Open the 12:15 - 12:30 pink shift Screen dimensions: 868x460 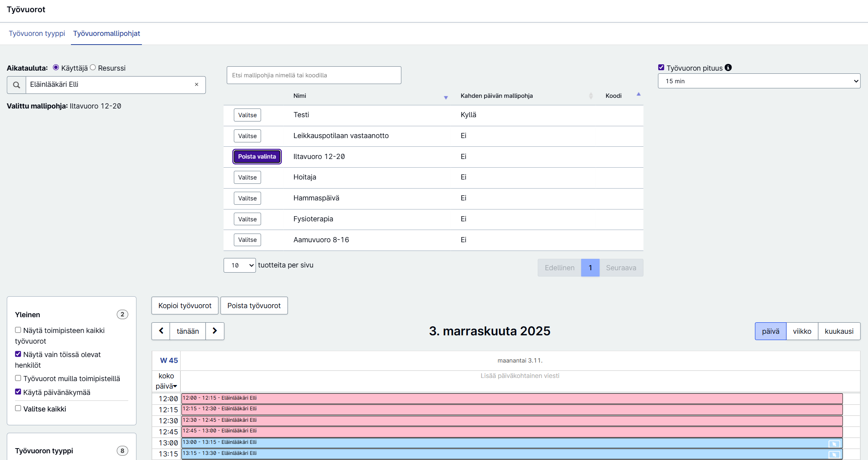[512, 409]
